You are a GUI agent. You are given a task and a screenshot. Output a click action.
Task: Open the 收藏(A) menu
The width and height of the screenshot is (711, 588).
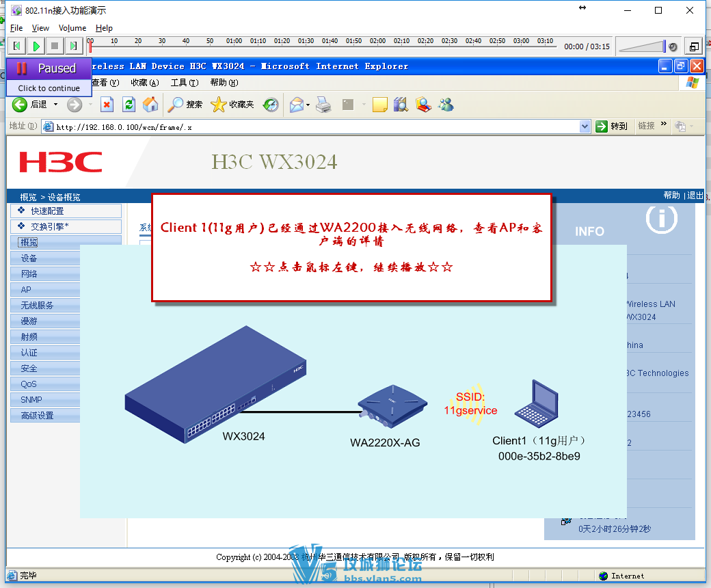click(x=145, y=83)
